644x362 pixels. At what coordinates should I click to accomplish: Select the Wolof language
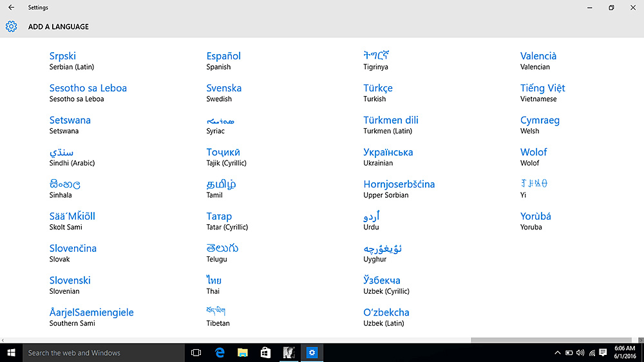pyautogui.click(x=533, y=157)
